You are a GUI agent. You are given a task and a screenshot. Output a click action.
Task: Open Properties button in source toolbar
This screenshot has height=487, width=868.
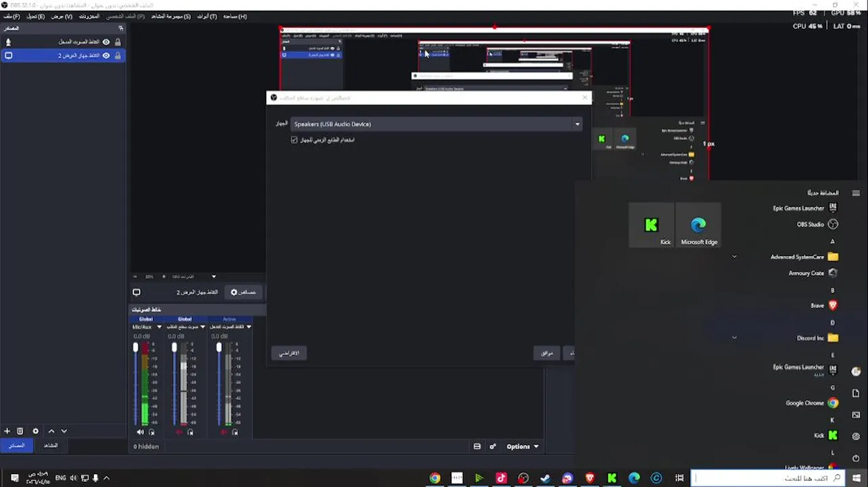[x=243, y=292]
